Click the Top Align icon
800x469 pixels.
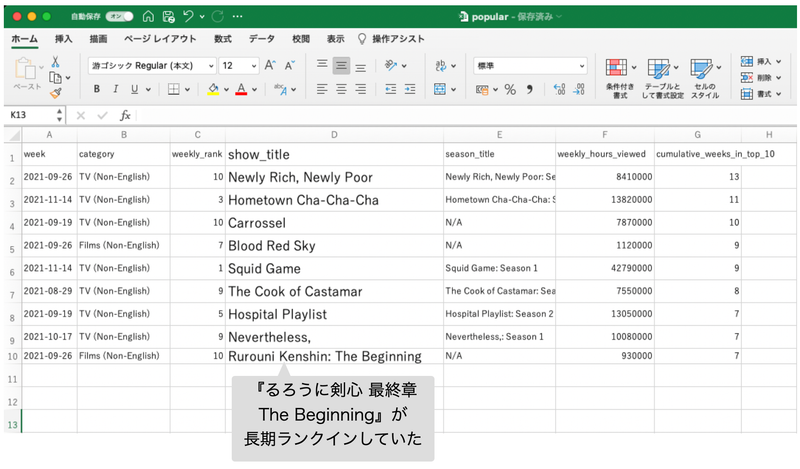point(322,65)
